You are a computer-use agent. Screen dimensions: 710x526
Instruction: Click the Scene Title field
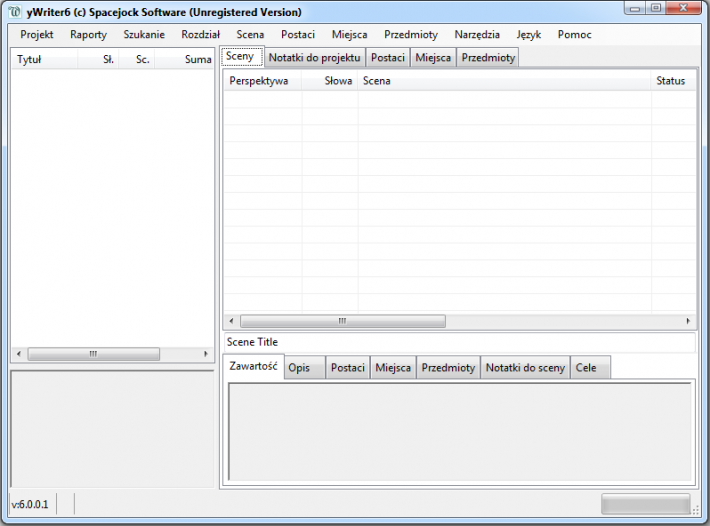[460, 342]
